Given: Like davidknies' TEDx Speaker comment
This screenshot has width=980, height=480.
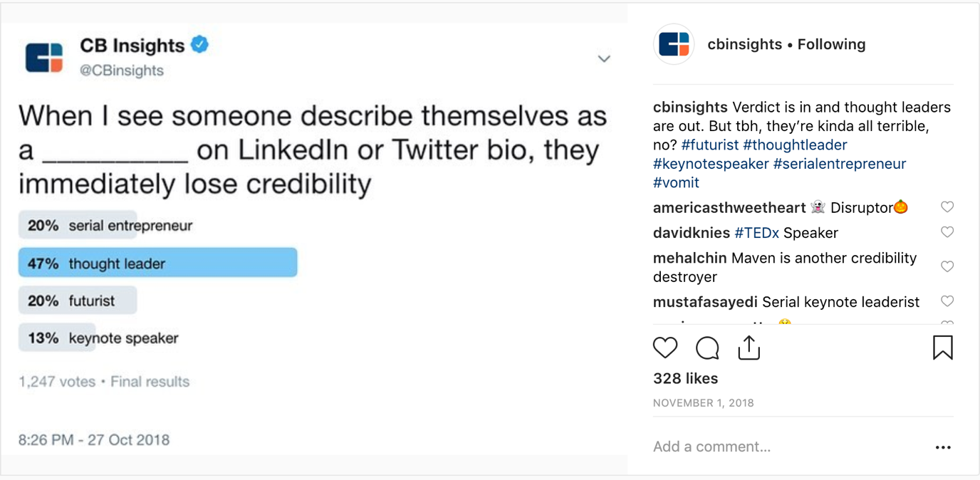Looking at the screenshot, I should pos(947,232).
